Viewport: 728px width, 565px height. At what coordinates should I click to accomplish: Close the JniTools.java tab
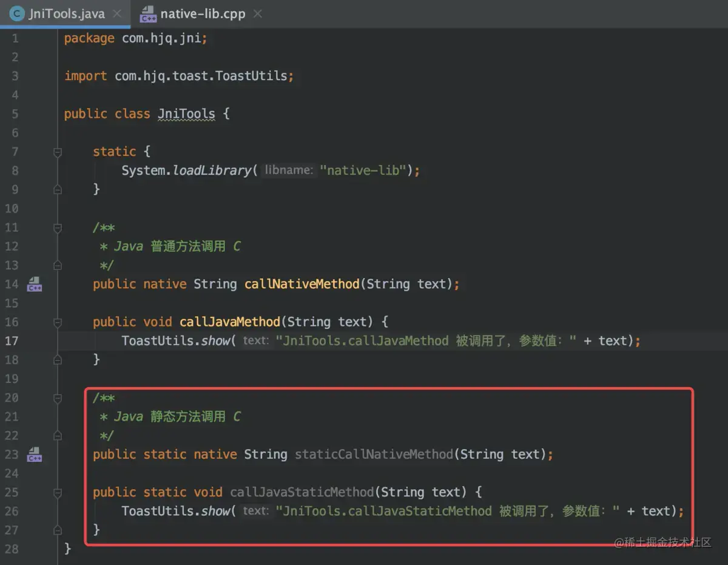point(117,13)
